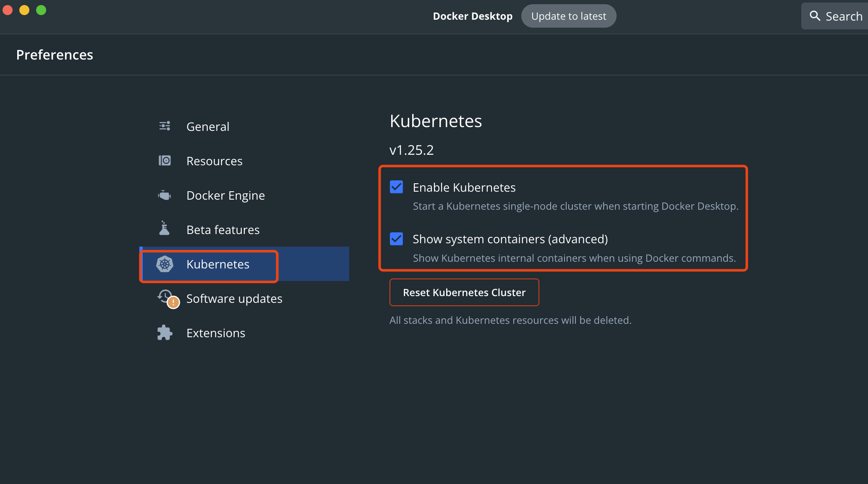Click the Beta features flask icon
This screenshot has height=484, width=868.
coord(164,228)
